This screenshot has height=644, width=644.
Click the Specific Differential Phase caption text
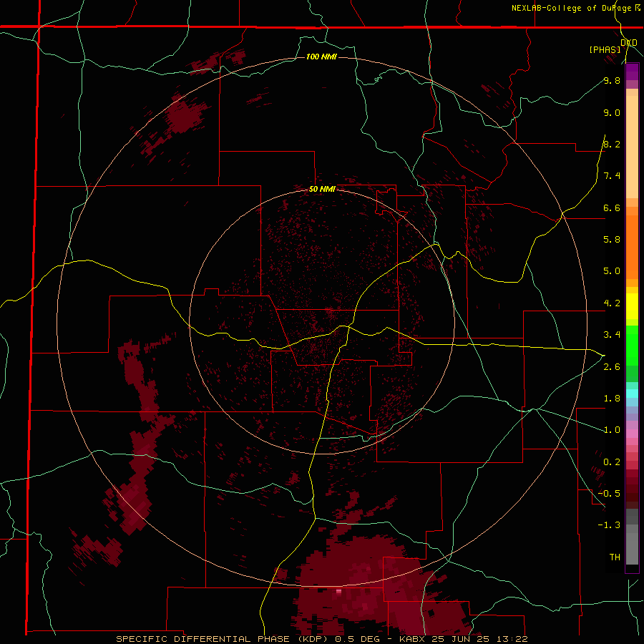point(321,639)
